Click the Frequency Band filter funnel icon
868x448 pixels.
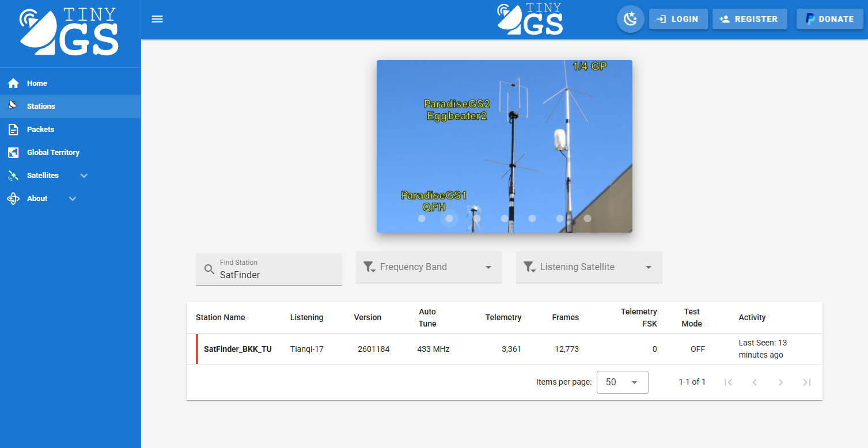(x=369, y=267)
